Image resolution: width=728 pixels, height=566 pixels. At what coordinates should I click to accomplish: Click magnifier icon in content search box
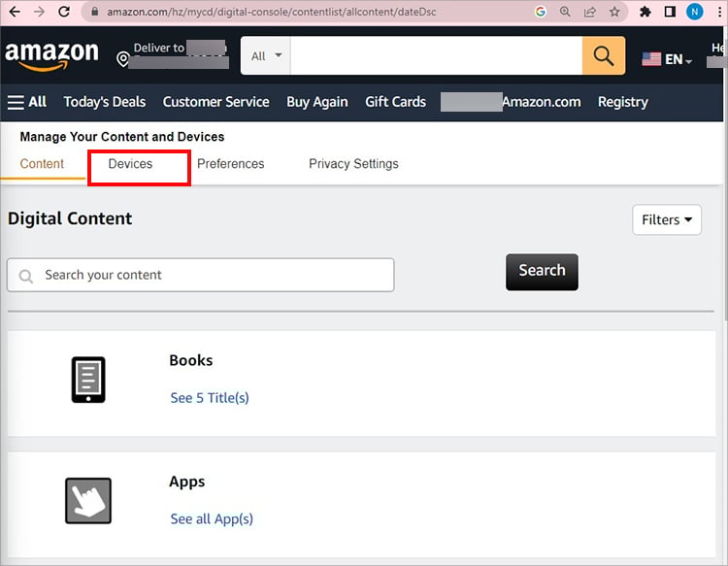(26, 276)
